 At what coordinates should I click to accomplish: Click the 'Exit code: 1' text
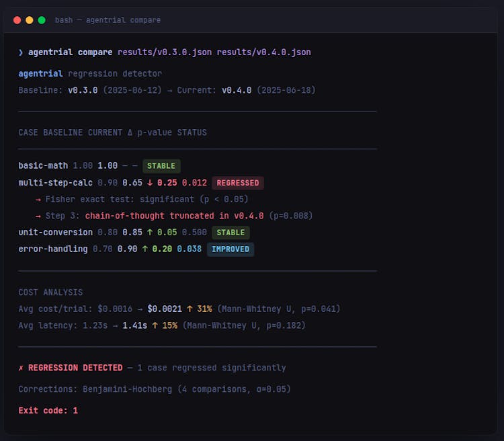48,411
